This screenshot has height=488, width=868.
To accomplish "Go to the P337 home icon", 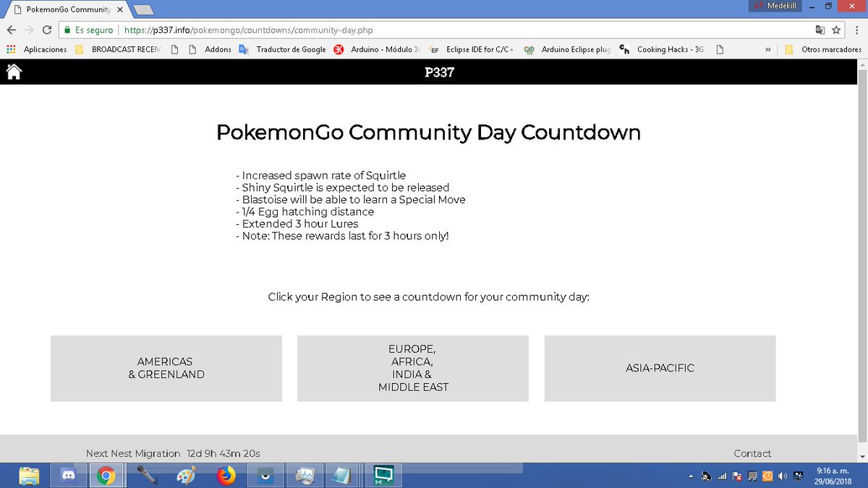I will (x=14, y=72).
